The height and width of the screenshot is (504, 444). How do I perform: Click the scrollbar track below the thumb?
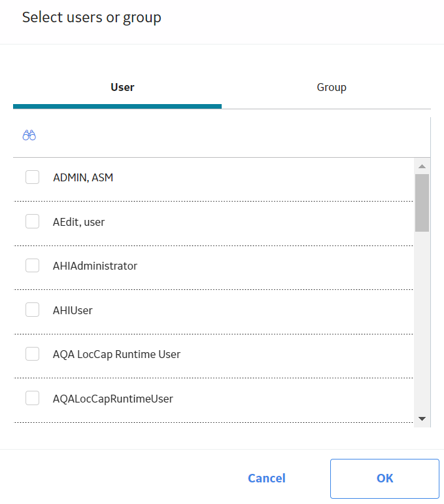(422, 321)
